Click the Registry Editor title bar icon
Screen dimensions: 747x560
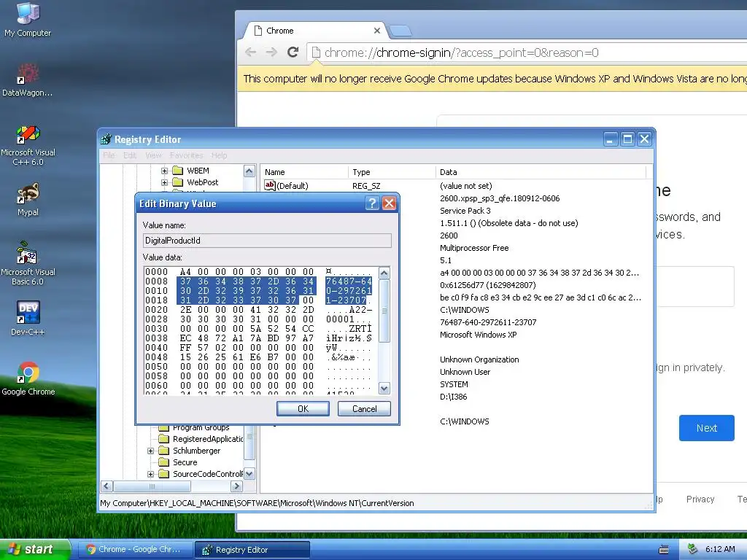click(x=107, y=139)
